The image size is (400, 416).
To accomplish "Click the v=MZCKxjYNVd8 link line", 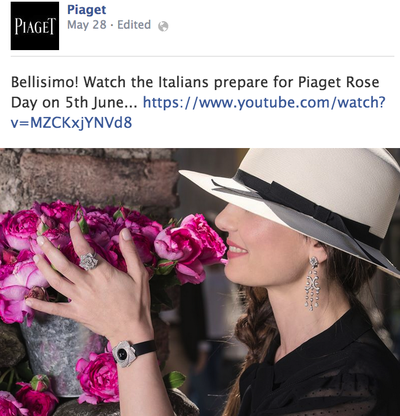I will (72, 123).
